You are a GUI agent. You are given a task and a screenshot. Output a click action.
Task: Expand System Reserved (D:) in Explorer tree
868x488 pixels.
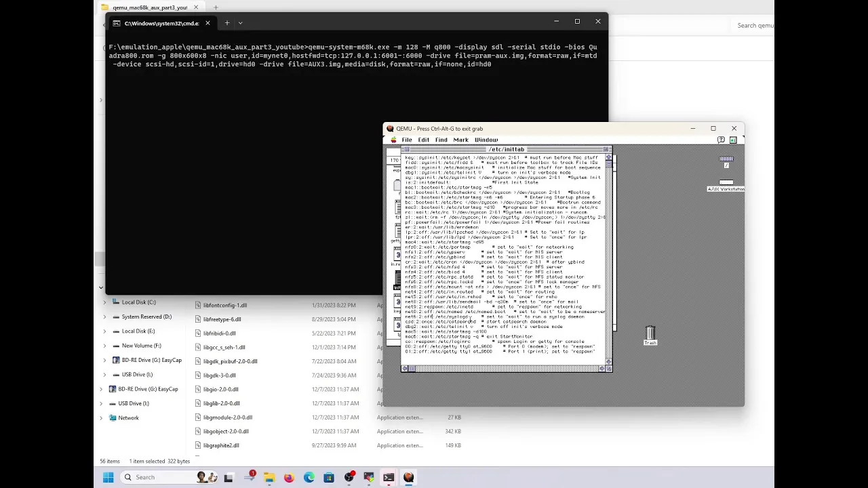click(104, 317)
